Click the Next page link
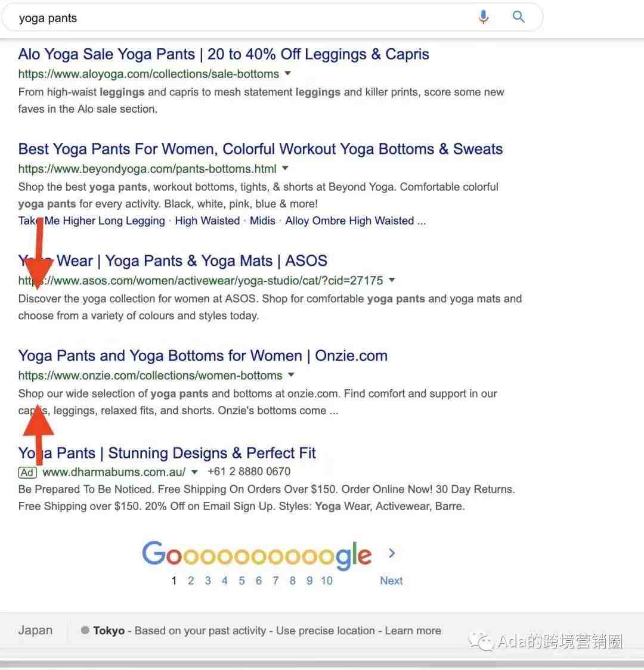644x670 pixels. click(391, 581)
